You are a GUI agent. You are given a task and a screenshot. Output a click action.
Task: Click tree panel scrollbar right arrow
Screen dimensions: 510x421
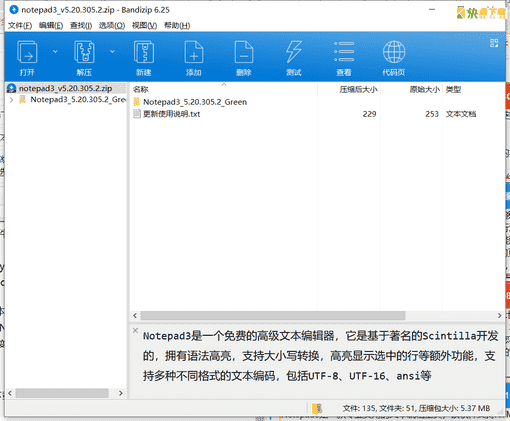click(x=121, y=393)
